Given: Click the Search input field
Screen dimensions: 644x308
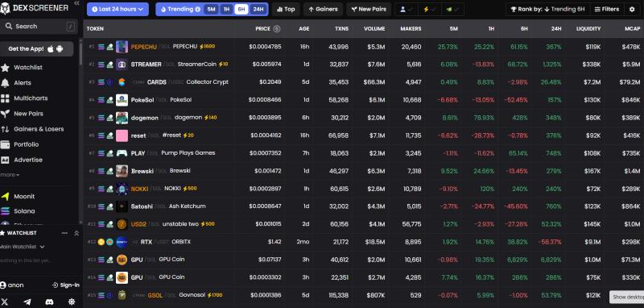Looking at the screenshot, I should (39, 27).
